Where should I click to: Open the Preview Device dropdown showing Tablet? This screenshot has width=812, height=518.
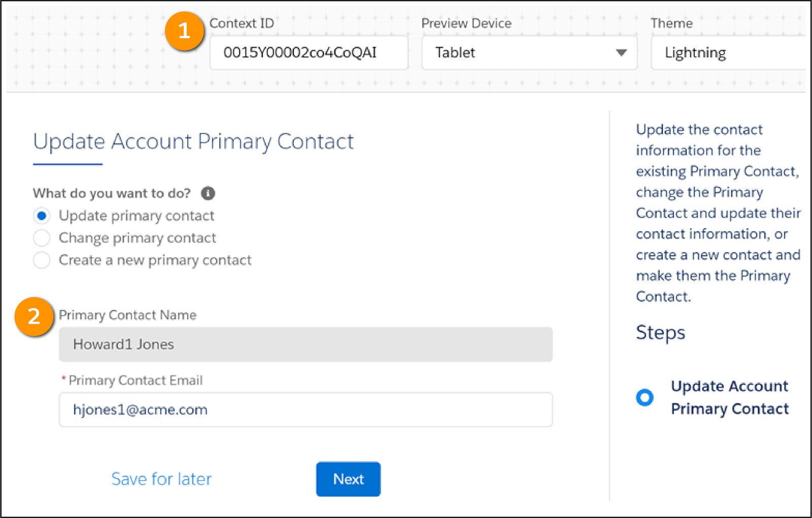(529, 53)
